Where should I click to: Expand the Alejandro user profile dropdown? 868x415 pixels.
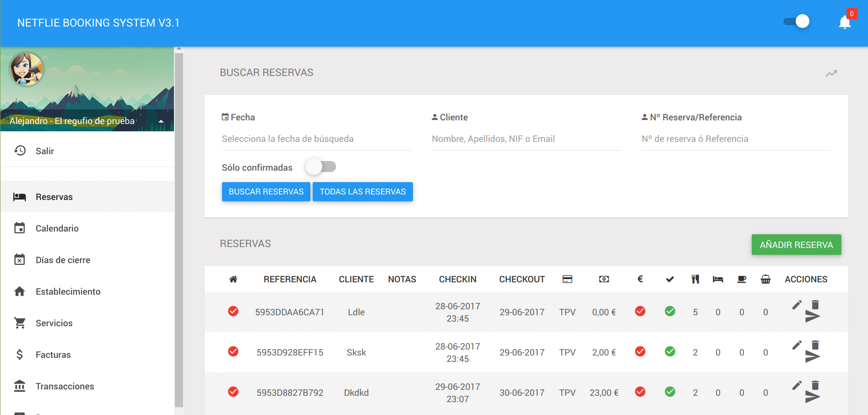click(x=161, y=121)
